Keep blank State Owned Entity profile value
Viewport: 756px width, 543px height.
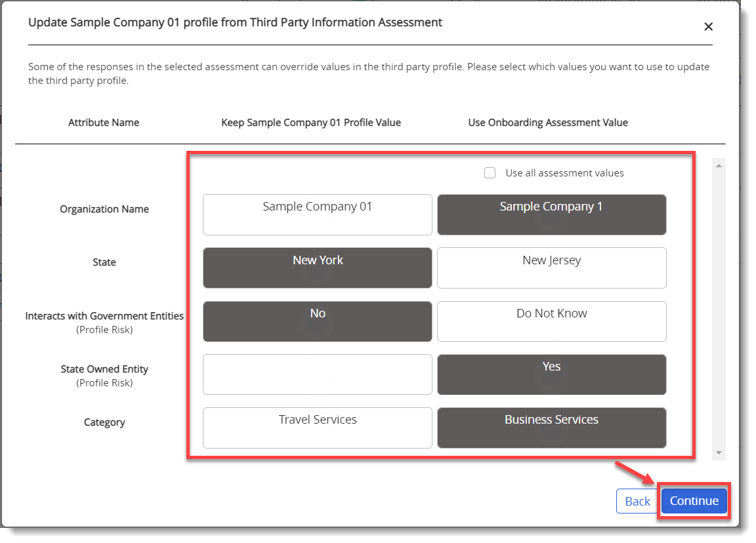317,374
